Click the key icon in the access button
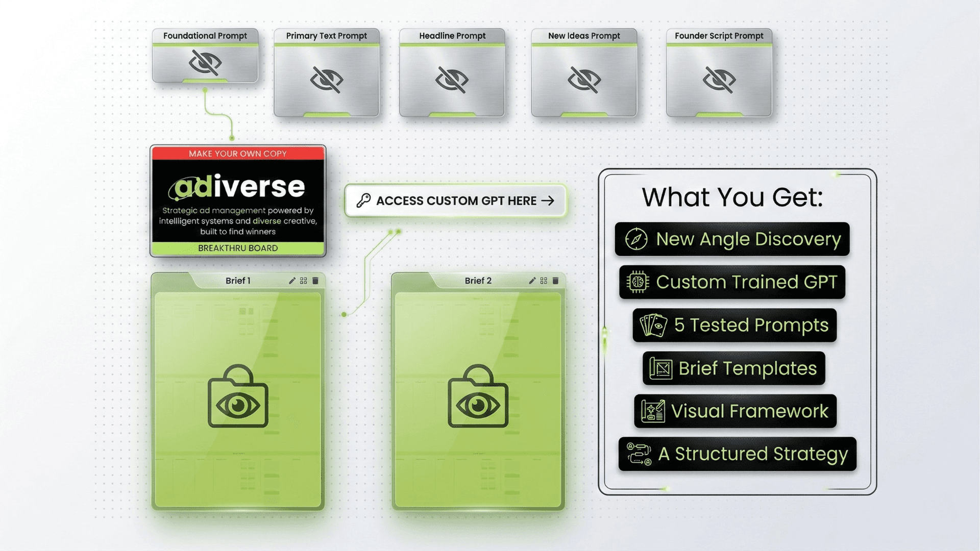The width and height of the screenshot is (980, 551). tap(363, 201)
